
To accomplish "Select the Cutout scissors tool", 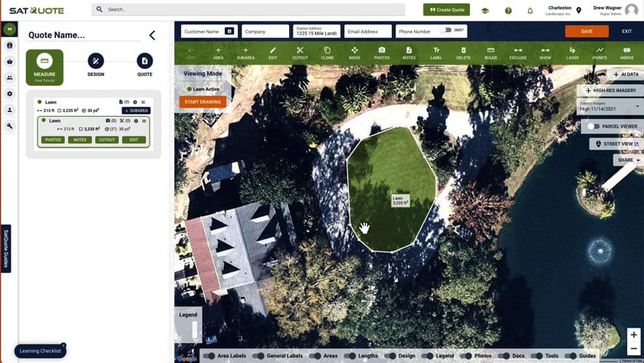I will click(300, 53).
